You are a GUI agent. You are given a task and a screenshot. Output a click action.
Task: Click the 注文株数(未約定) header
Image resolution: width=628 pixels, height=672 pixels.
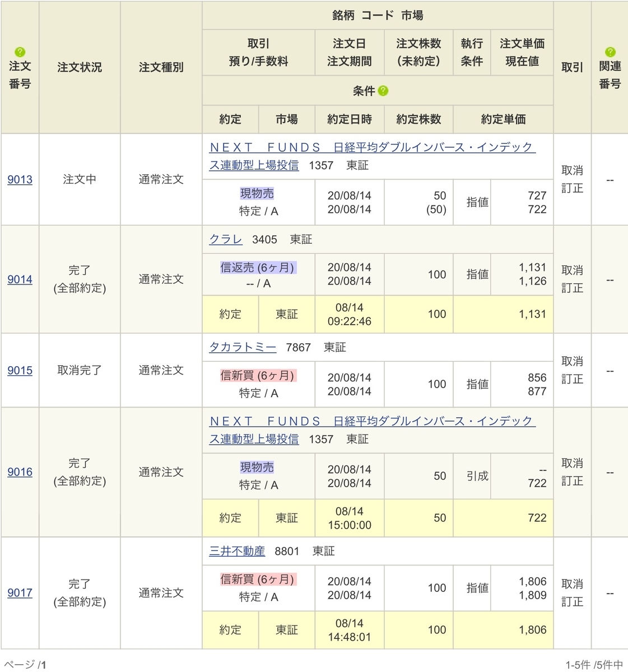click(418, 53)
